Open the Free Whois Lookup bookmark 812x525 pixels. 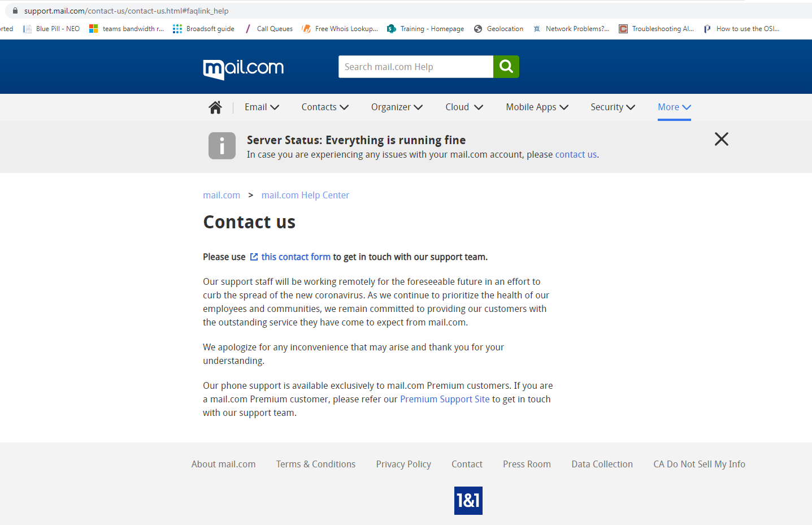click(340, 29)
